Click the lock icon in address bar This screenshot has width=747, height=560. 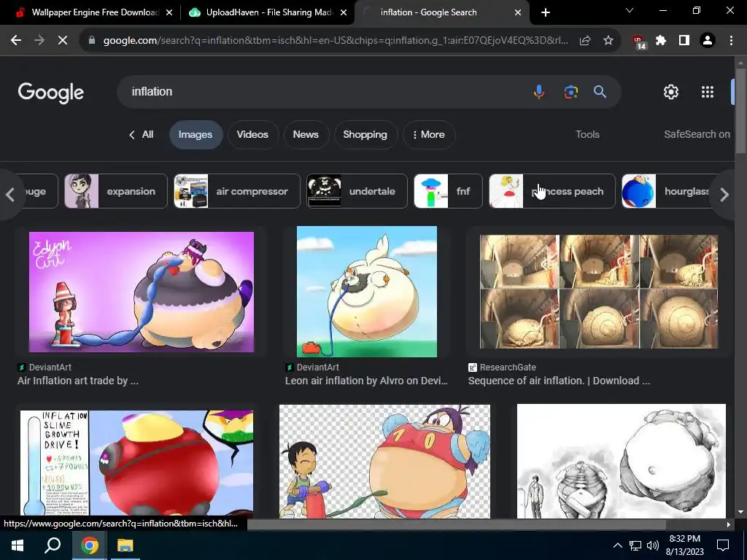coord(92,41)
